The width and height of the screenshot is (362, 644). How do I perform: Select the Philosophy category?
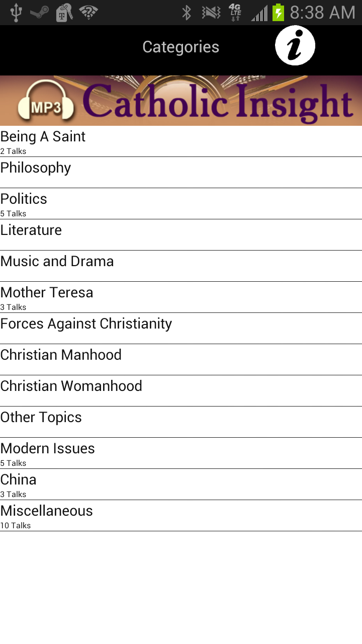(181, 173)
